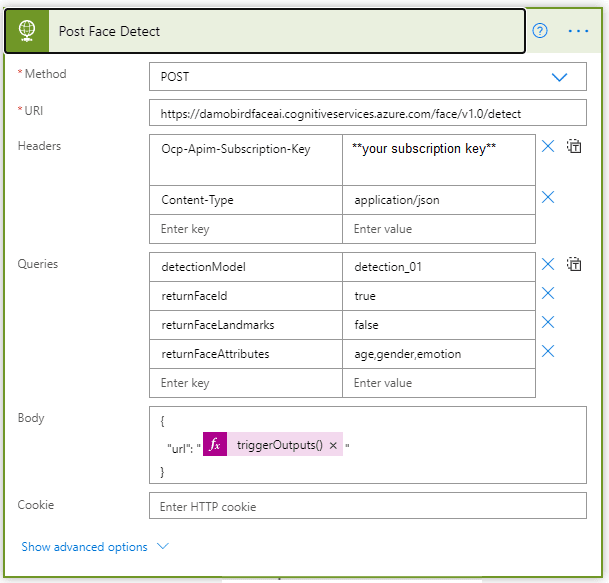Click the triggerOutputs() fx expression token
The width and height of the screenshot is (609, 583).
coord(278,446)
